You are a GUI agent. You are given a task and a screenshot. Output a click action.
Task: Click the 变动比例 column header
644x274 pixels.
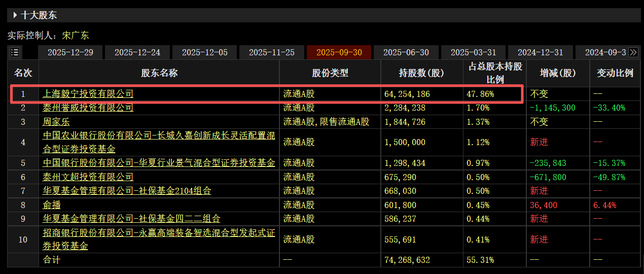pos(615,73)
